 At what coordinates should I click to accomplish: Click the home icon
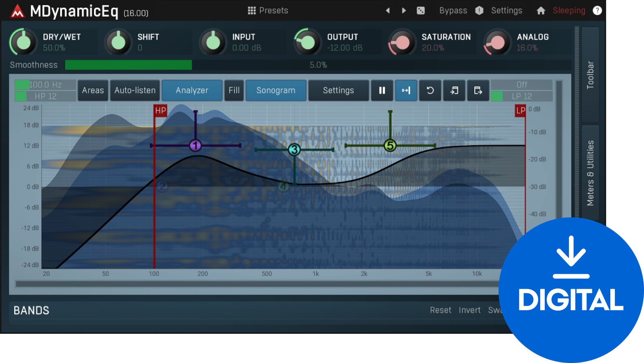tap(541, 10)
